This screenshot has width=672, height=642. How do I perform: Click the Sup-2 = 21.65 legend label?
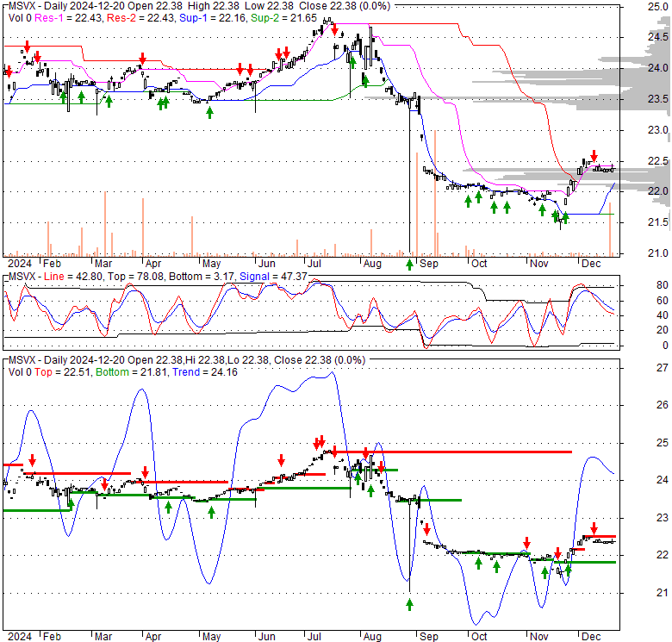point(283,18)
